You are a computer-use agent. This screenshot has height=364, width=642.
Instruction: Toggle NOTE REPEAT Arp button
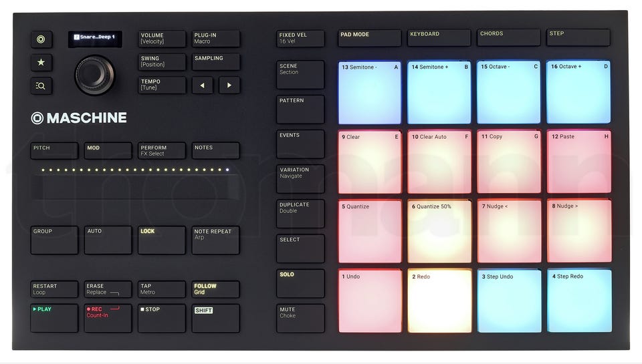tap(216, 240)
